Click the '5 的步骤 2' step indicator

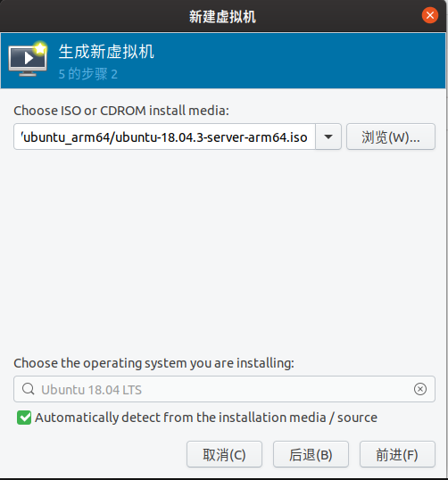pyautogui.click(x=87, y=74)
